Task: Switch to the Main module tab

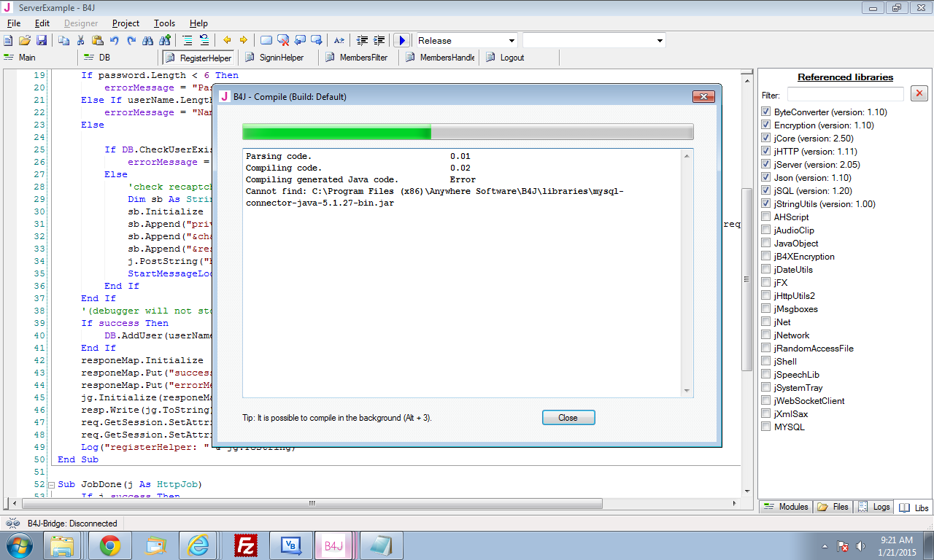Action: tap(39, 58)
